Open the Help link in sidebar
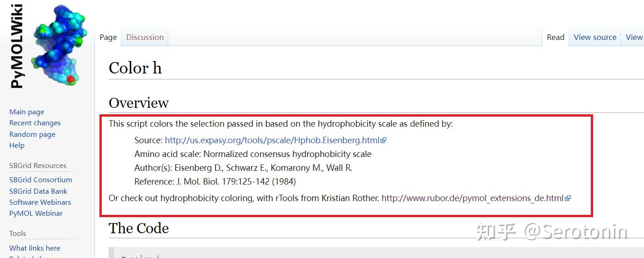This screenshot has width=644, height=258. pyautogui.click(x=17, y=146)
